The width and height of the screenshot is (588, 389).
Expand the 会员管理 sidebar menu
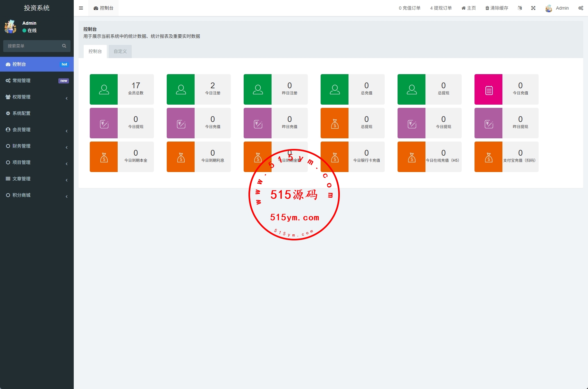click(37, 130)
